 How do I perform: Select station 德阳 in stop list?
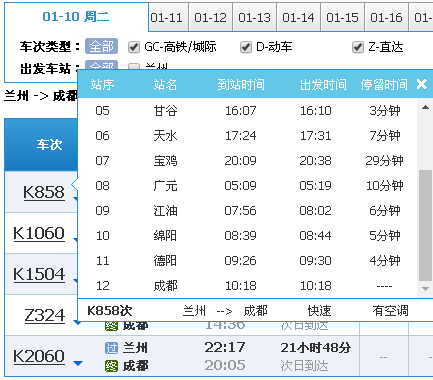click(165, 261)
